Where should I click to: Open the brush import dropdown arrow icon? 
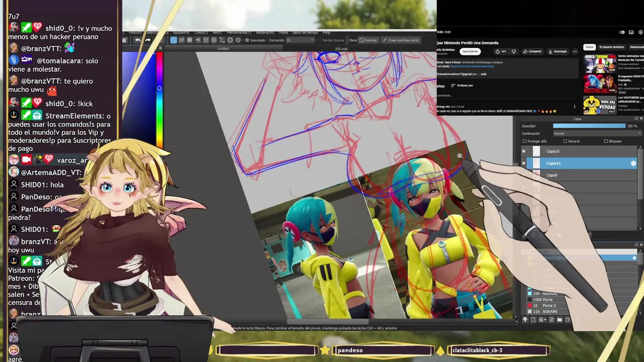(542, 320)
